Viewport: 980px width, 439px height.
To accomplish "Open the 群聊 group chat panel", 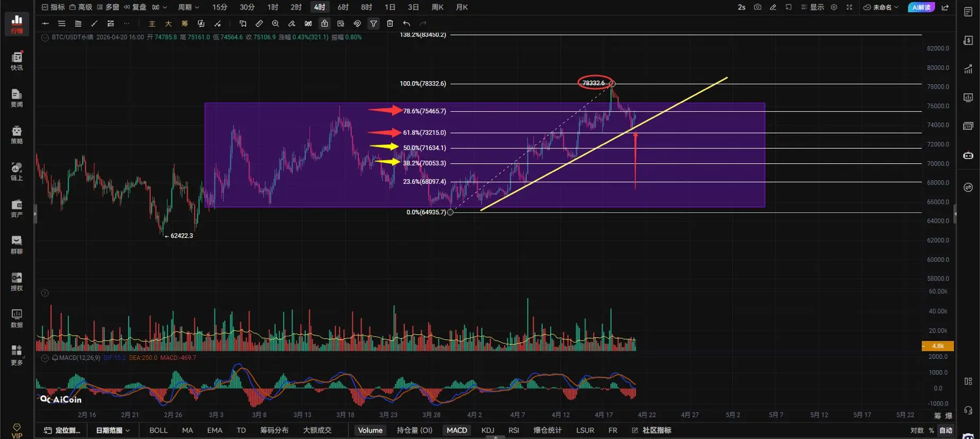I will click(17, 245).
